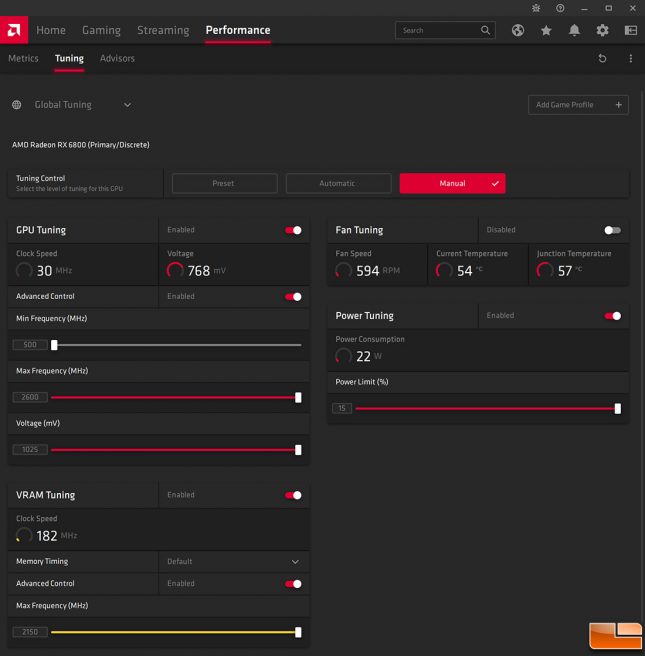Select the Performance tab
The height and width of the screenshot is (656, 645).
(x=238, y=30)
